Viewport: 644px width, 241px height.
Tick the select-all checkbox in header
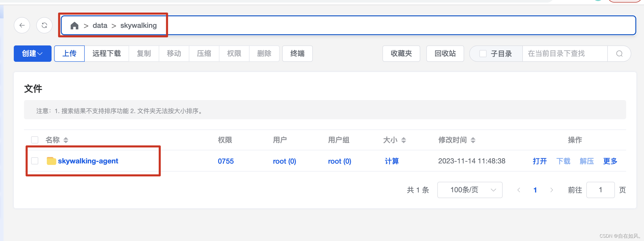tap(35, 140)
